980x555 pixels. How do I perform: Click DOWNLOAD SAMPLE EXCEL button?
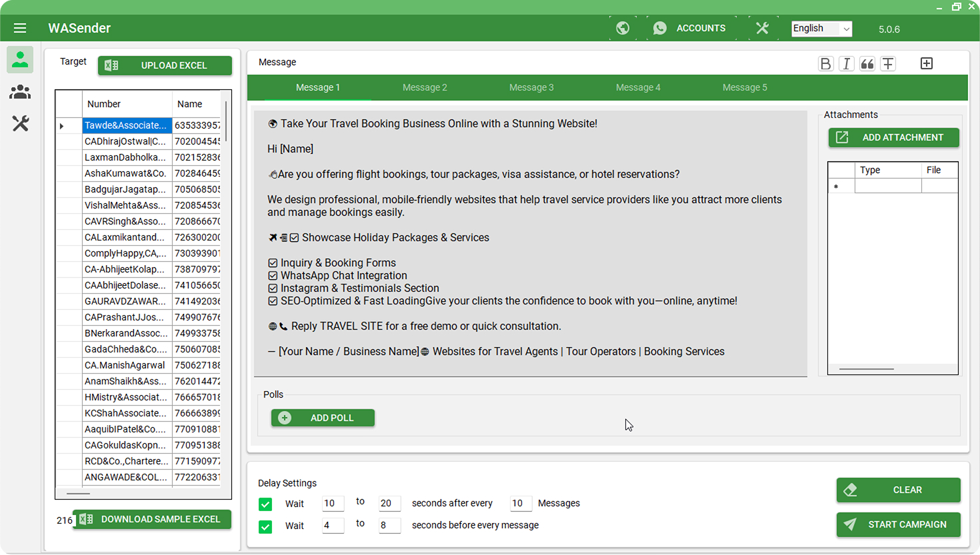click(x=152, y=519)
